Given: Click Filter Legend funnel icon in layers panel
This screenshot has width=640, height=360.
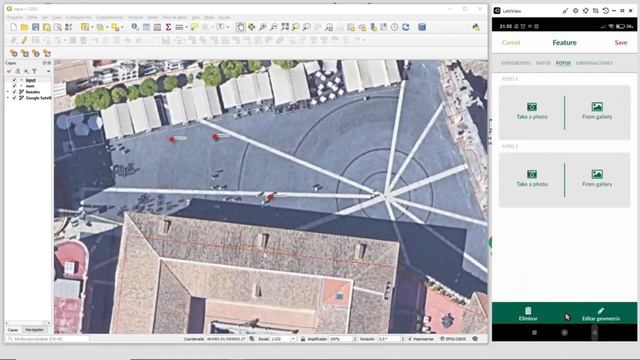Looking at the screenshot, I should click(x=34, y=71).
